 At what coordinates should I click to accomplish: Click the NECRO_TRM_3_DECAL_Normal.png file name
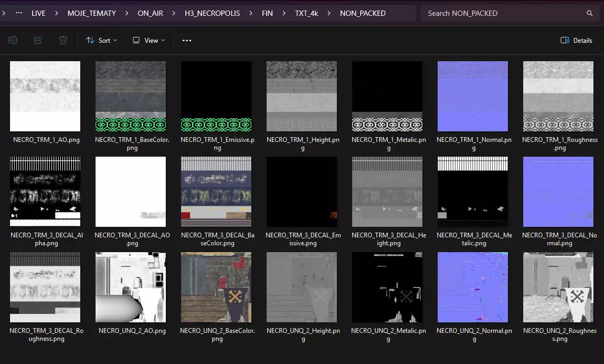tap(559, 239)
